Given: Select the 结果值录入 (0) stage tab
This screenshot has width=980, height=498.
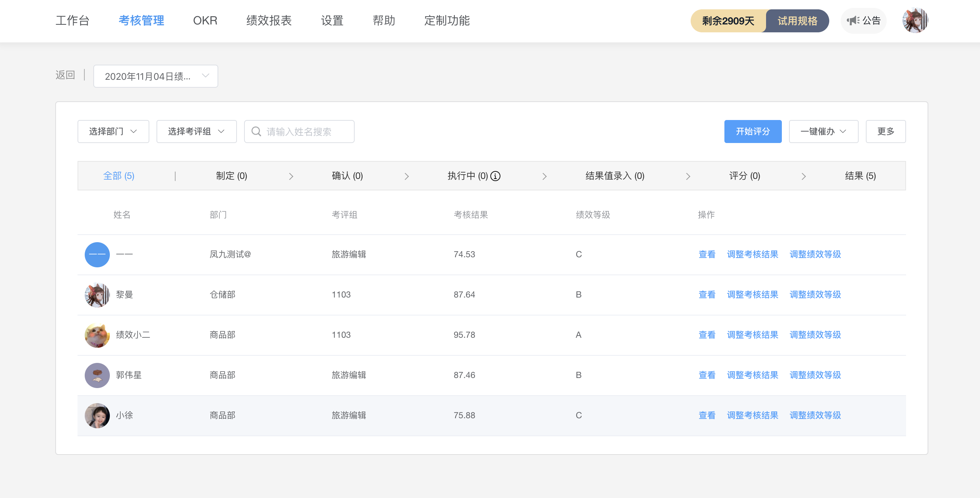Looking at the screenshot, I should (615, 176).
